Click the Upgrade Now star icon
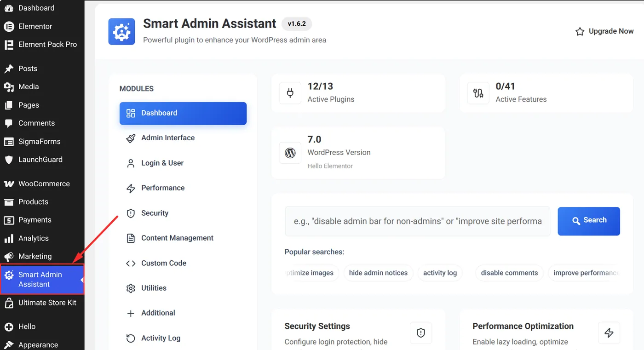 tap(580, 32)
